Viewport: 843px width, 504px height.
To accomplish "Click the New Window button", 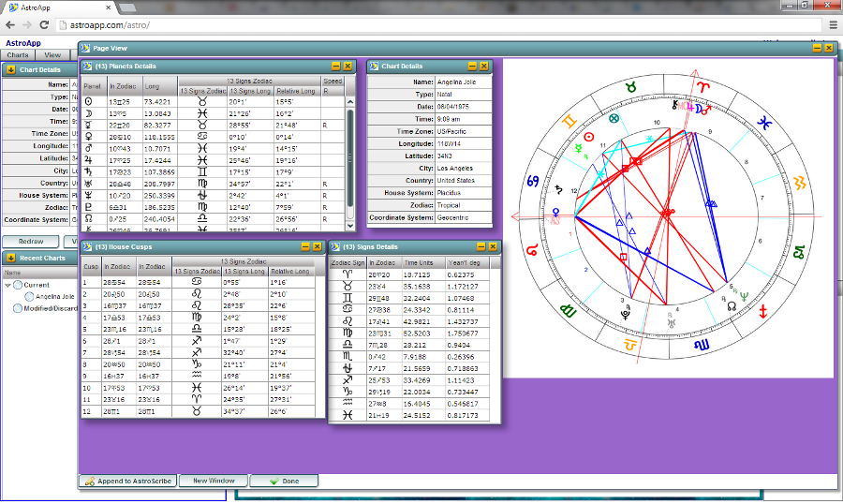I will (214, 481).
